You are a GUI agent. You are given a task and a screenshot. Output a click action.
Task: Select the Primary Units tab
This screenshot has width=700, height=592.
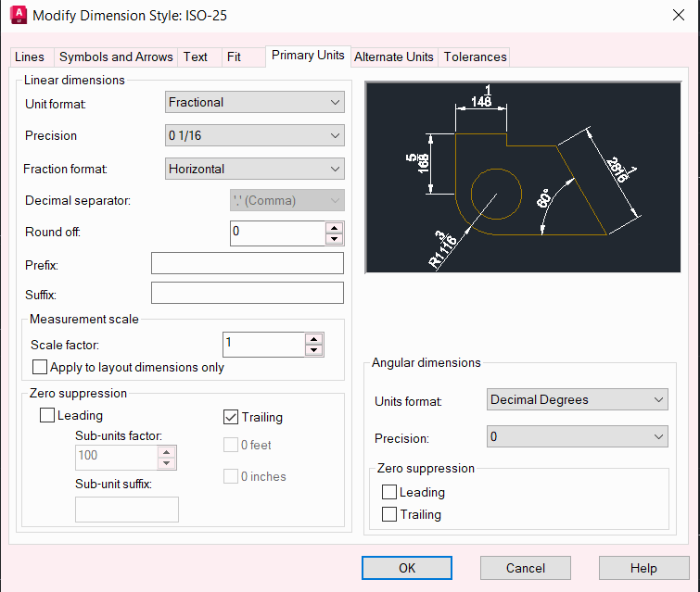308,56
